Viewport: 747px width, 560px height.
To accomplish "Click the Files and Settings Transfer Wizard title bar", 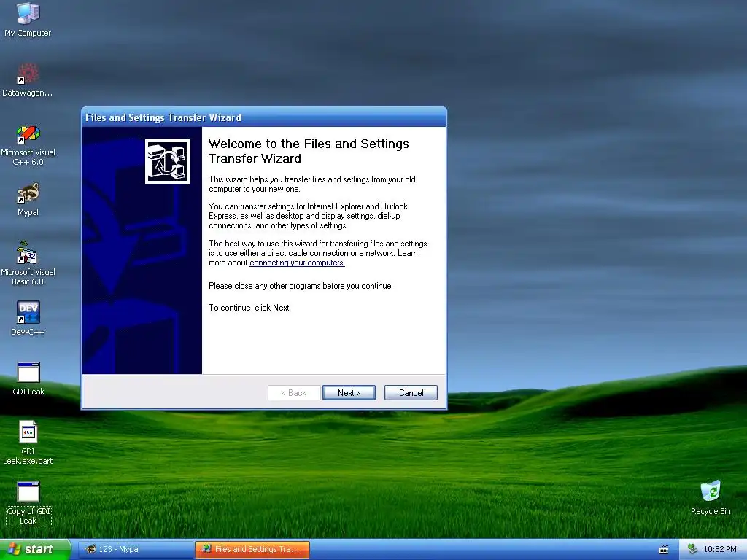I will tap(264, 117).
